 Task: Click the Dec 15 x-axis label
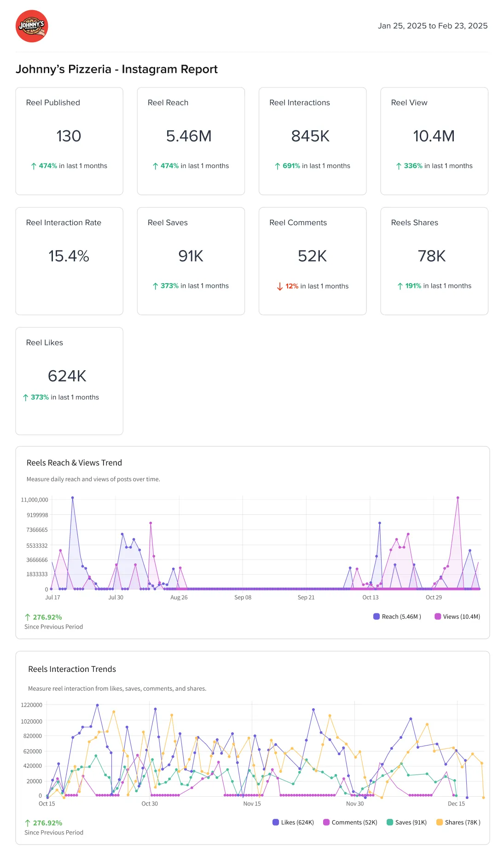tap(456, 804)
